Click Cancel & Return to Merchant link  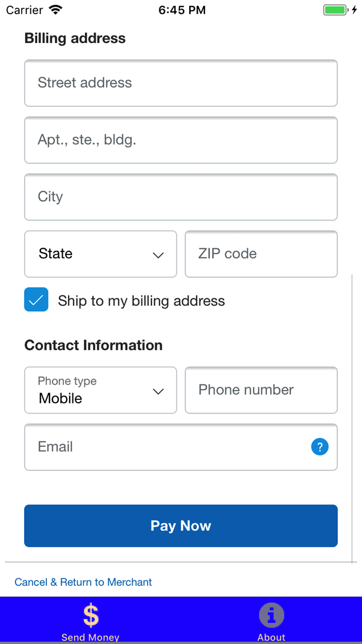click(x=83, y=582)
